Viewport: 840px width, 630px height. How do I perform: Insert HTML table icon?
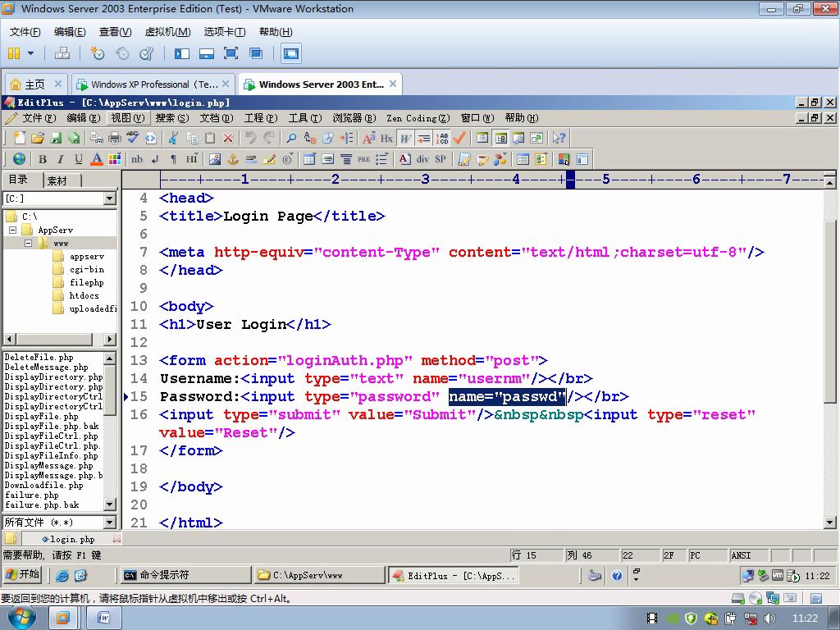tap(309, 159)
